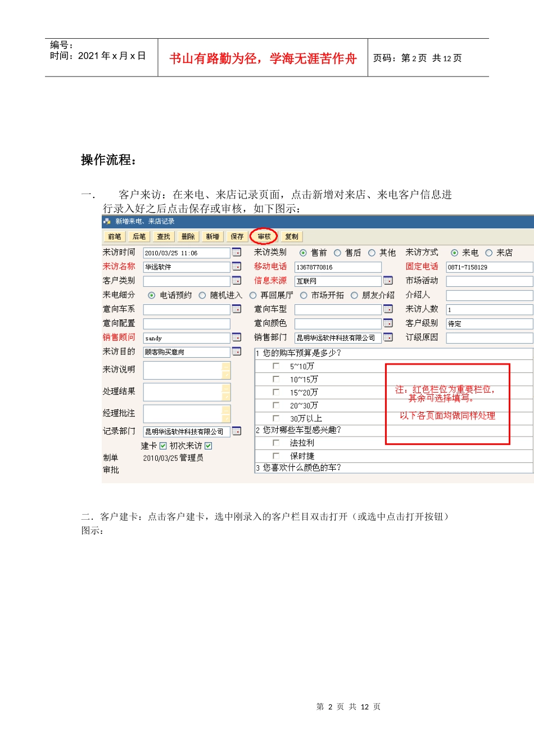Expand the 记录部门 selection list
This screenshot has height=756, width=534.
click(237, 431)
